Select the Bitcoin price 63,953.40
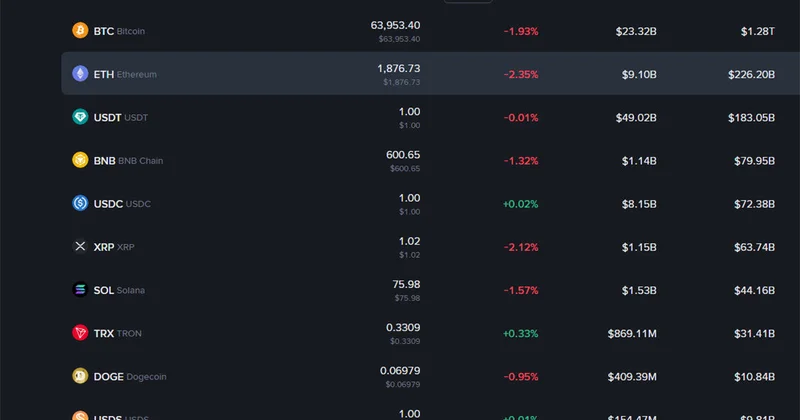Screen dimensions: 800x420 click(x=395, y=25)
